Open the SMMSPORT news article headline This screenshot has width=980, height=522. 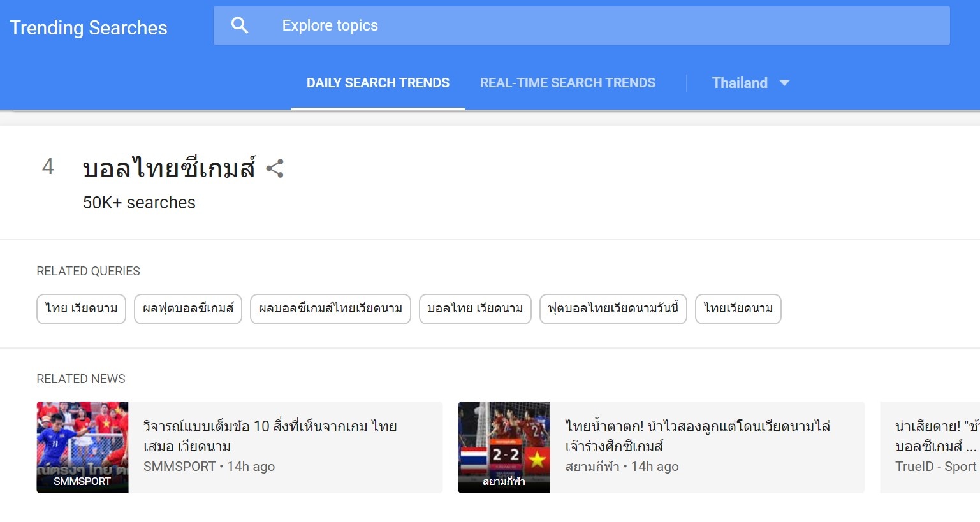[270, 436]
